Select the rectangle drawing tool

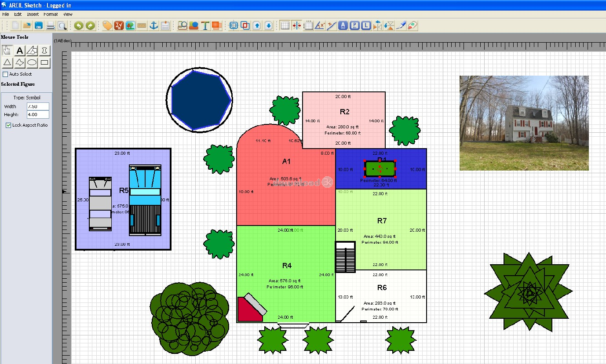click(x=44, y=63)
